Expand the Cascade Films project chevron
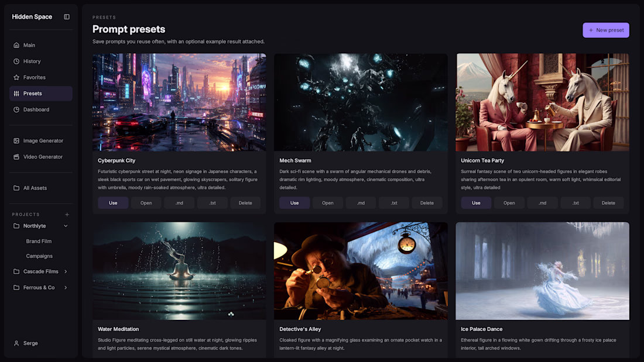Image resolution: width=644 pixels, height=362 pixels. (x=66, y=271)
